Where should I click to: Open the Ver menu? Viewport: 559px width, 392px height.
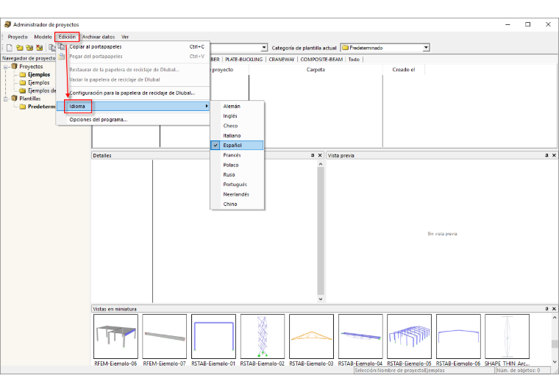[x=125, y=37]
